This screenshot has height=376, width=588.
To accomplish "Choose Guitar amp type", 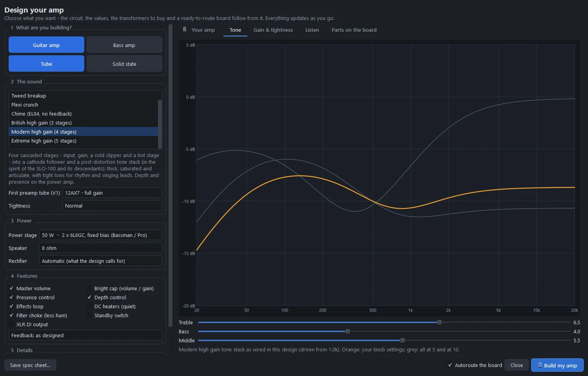I will coord(46,45).
